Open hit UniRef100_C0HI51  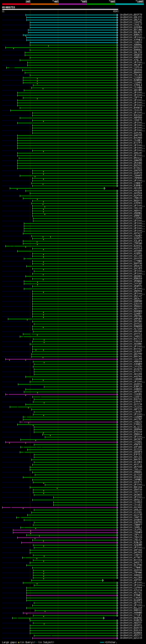131,22
